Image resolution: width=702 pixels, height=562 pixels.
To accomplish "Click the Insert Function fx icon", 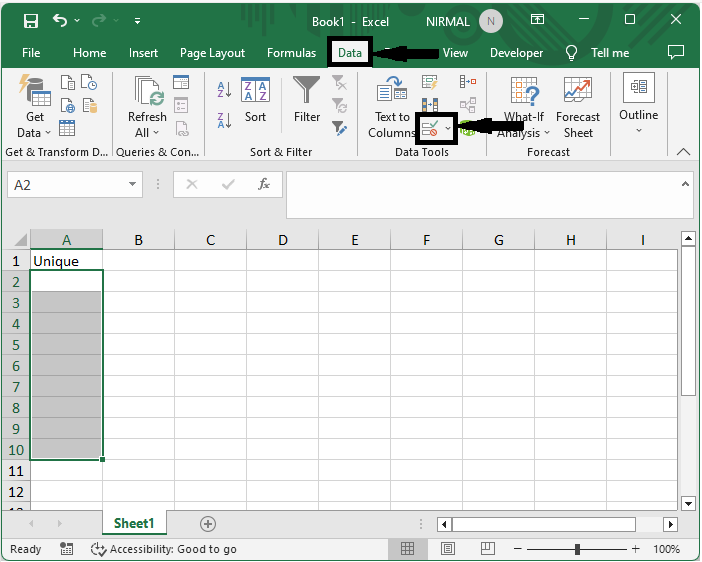I will pyautogui.click(x=264, y=184).
